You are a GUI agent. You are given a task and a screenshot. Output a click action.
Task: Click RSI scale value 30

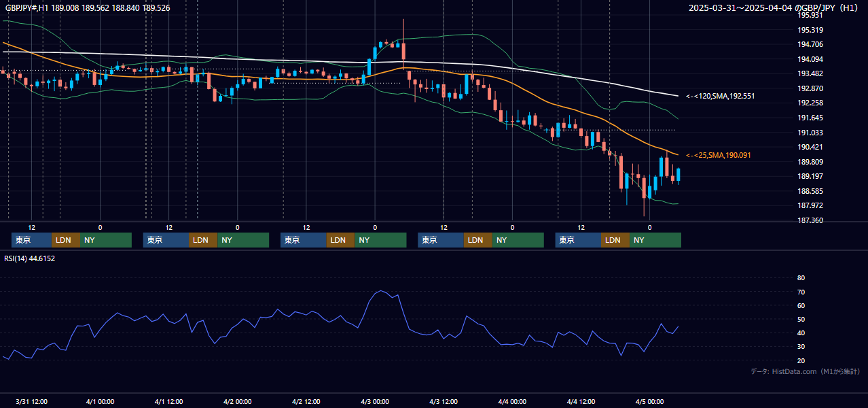click(801, 347)
